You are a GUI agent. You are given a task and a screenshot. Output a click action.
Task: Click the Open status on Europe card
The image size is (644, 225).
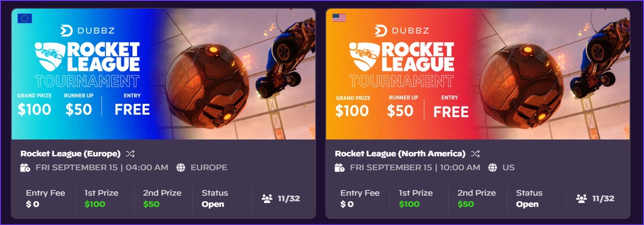pyautogui.click(x=213, y=204)
